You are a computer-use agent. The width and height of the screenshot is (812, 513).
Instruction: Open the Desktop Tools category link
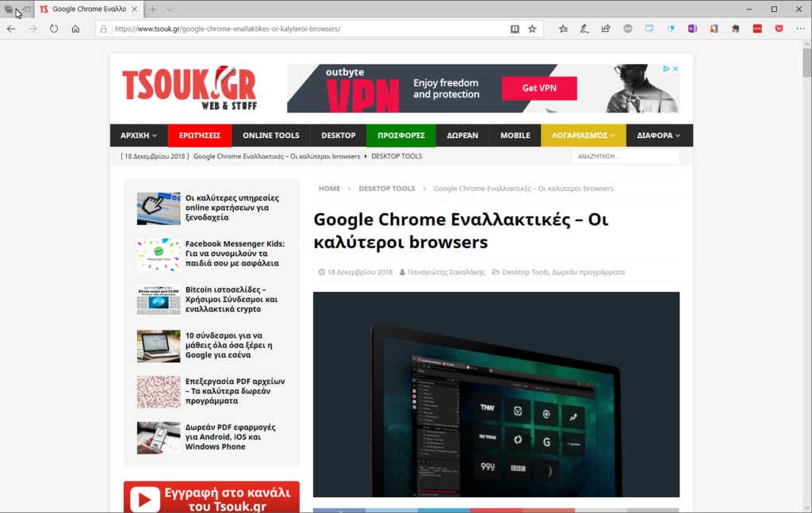[525, 272]
